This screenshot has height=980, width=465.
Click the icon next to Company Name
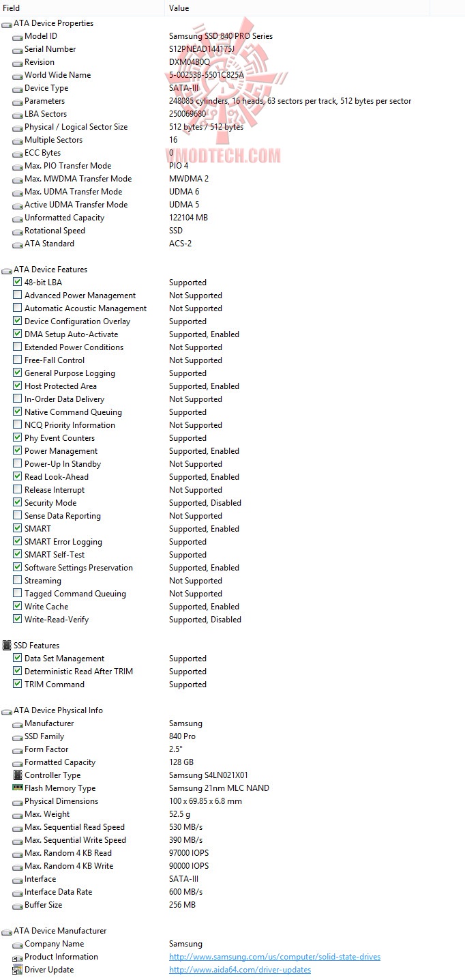point(18,944)
